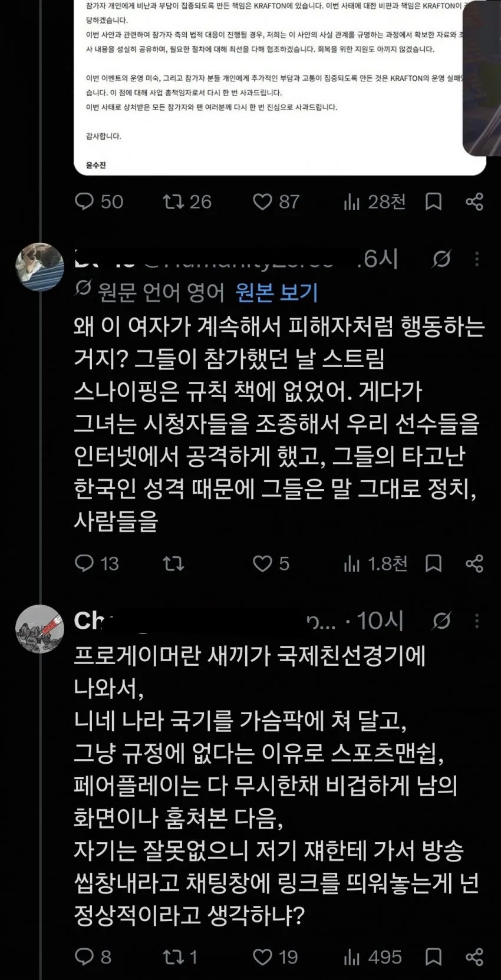The height and width of the screenshot is (980, 501).
Task: Open profile avatar of 10시 commenter
Action: click(x=39, y=628)
